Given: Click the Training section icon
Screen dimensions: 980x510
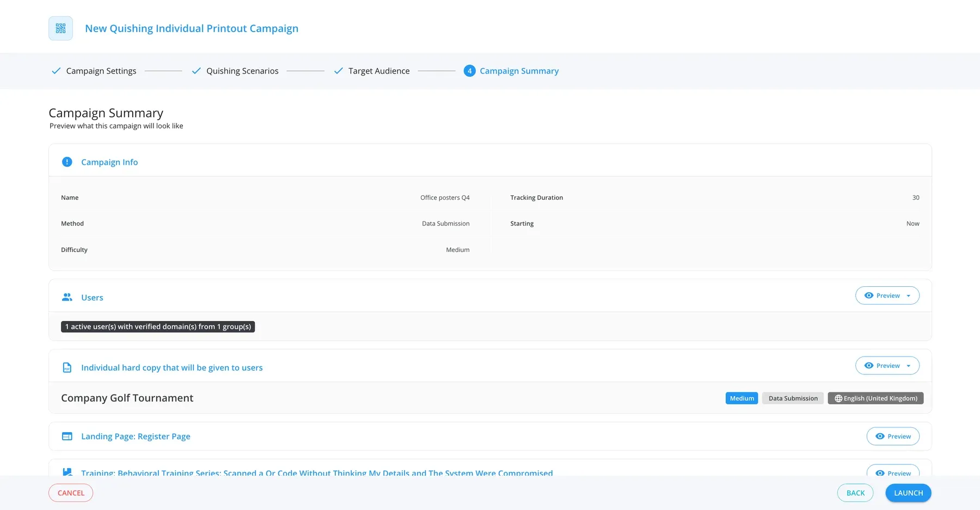Looking at the screenshot, I should 67,472.
